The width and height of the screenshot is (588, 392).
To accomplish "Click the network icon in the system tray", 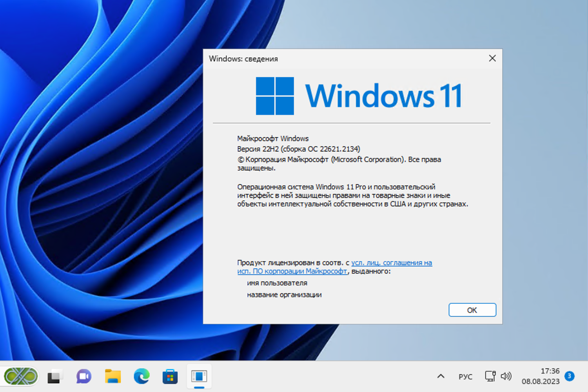I will click(x=490, y=376).
